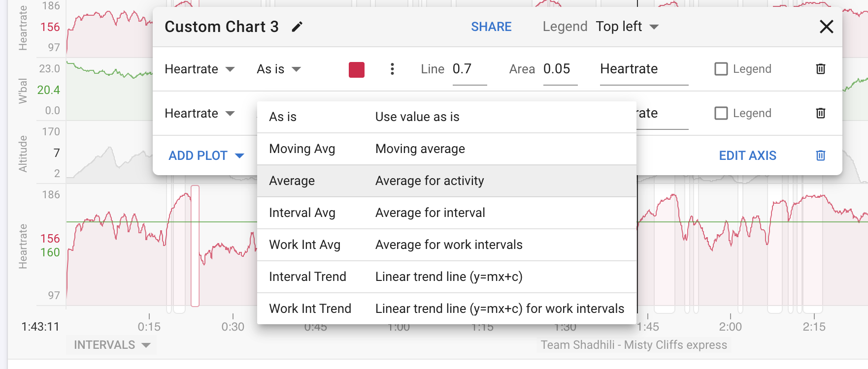Open the Legend position dropdown showing Top left

[x=627, y=27]
